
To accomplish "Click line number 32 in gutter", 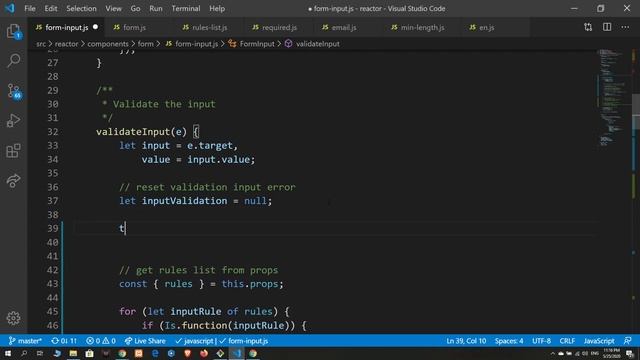I will pyautogui.click(x=53, y=132).
